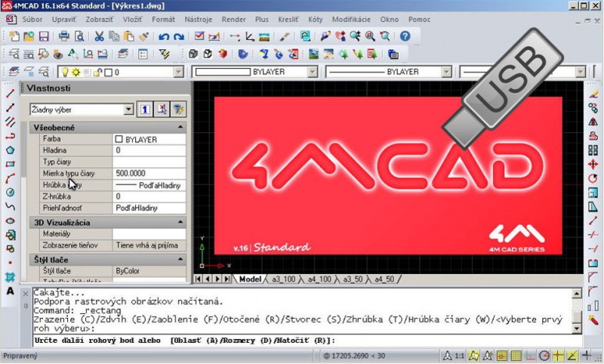Image resolution: width=604 pixels, height=364 pixels.
Task: Toggle Ortho mode in the status bar
Action: click(x=531, y=356)
